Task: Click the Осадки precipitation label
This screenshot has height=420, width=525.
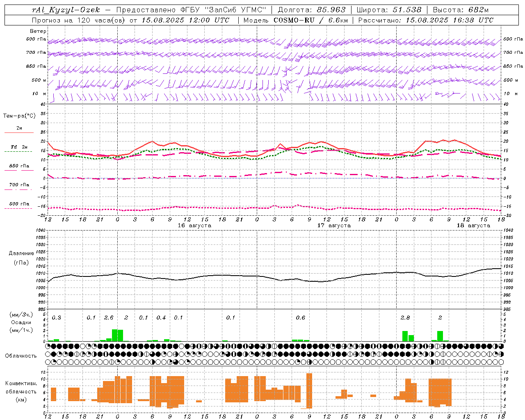Action: (21, 322)
